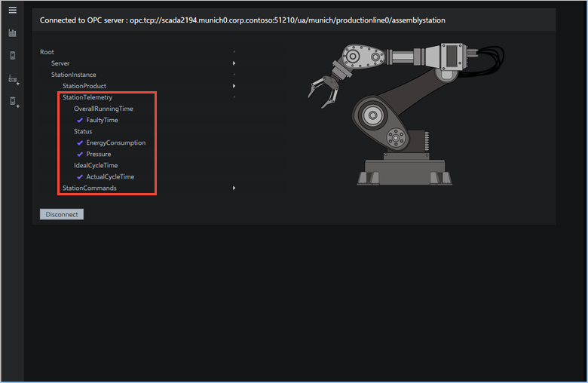Image resolution: width=588 pixels, height=383 pixels.
Task: Select the Root tree node
Action: [47, 52]
